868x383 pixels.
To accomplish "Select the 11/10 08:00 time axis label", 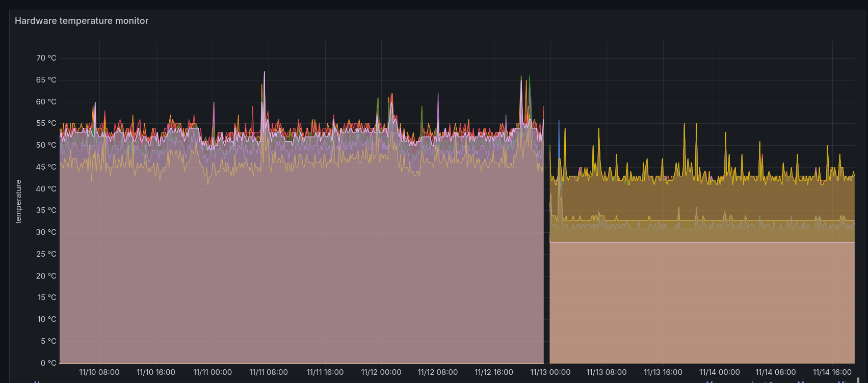I will click(99, 372).
